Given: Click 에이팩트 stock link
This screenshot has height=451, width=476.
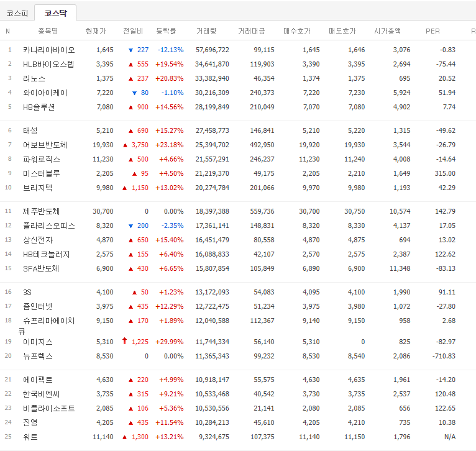Looking at the screenshot, I should tap(38, 380).
